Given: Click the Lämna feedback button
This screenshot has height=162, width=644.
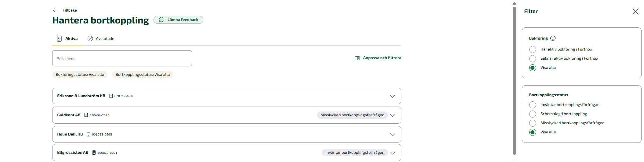Looking at the screenshot, I should [x=183, y=20].
